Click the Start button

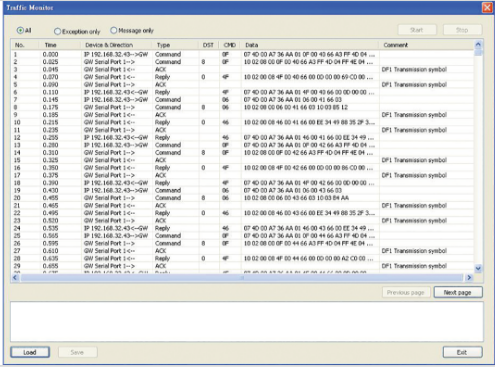(417, 30)
